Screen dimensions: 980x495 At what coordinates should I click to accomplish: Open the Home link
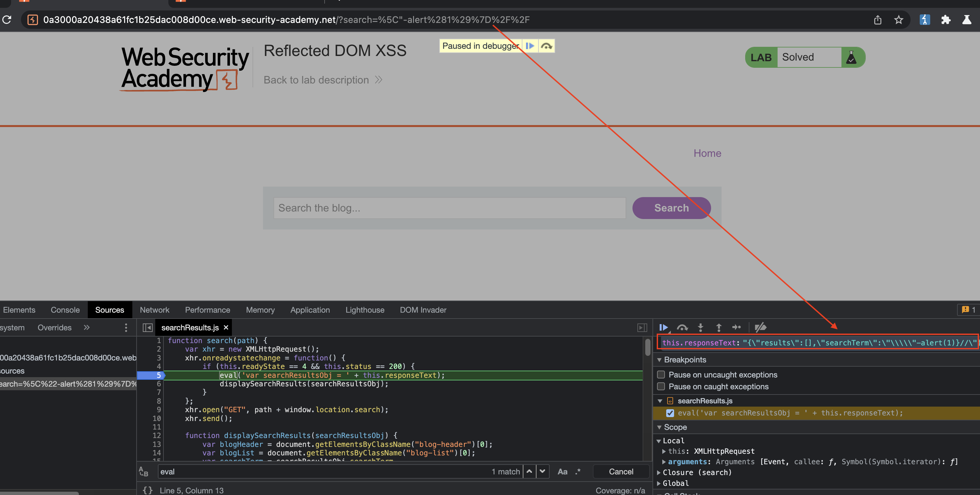[707, 153]
